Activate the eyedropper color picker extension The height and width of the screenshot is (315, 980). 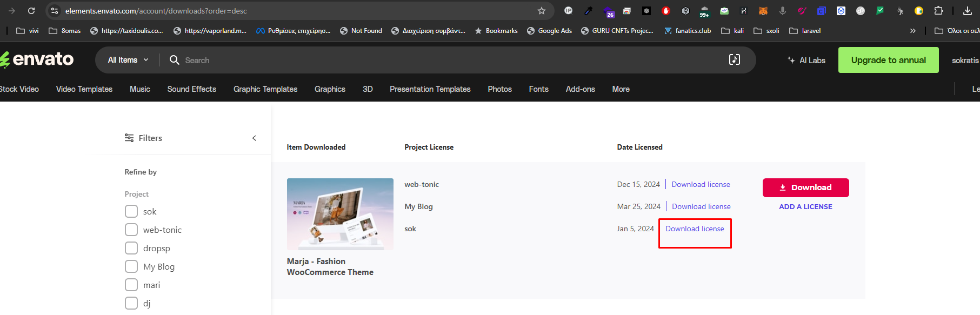(x=588, y=11)
